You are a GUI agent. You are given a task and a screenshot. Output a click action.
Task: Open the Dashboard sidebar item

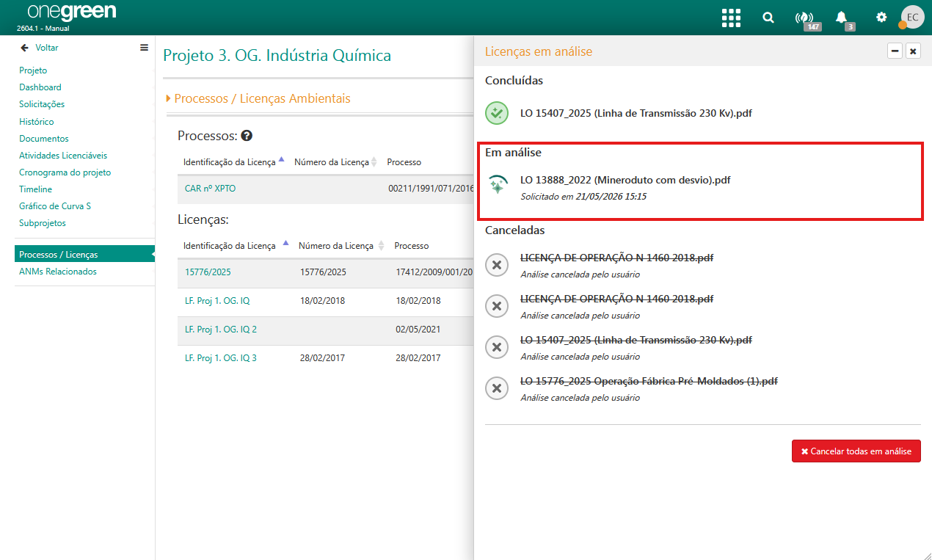pyautogui.click(x=40, y=87)
